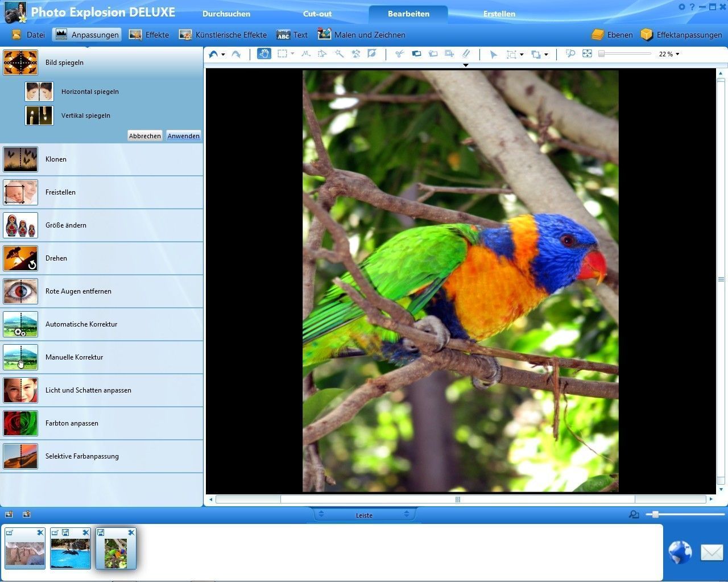The height and width of the screenshot is (582, 728).
Task: Toggle the Effektanpassungen panel
Action: point(681,35)
